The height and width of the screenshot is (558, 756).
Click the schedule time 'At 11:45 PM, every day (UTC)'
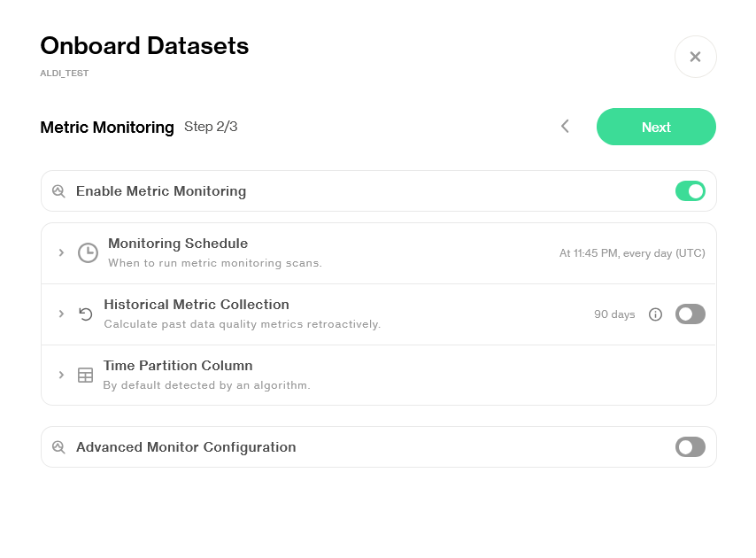[632, 253]
